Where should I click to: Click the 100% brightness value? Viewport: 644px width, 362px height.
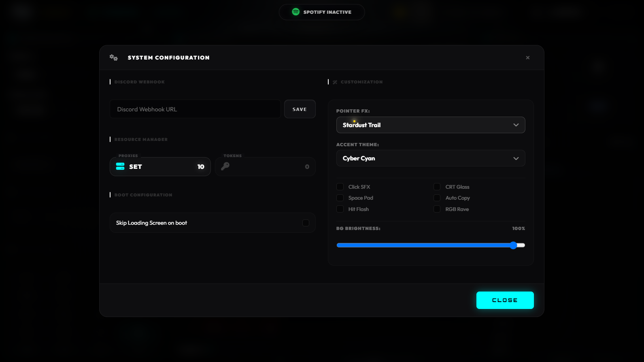tap(519, 228)
